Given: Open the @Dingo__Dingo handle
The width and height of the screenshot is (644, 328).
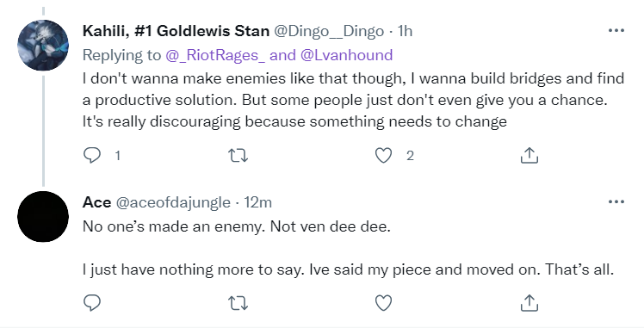Looking at the screenshot, I should pos(329,31).
